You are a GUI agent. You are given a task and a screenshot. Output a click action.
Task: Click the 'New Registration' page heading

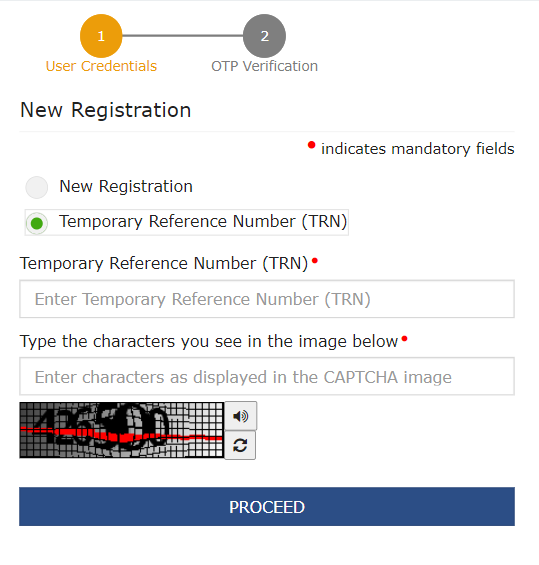(x=106, y=110)
